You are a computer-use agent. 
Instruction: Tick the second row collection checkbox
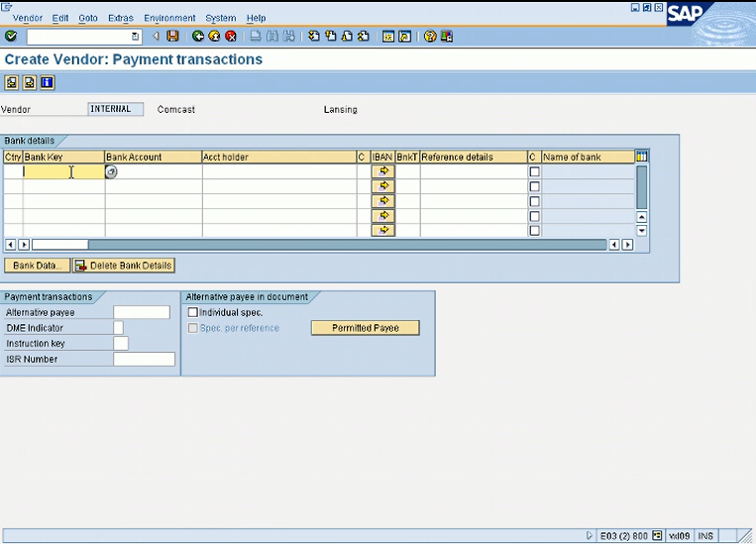pos(534,186)
